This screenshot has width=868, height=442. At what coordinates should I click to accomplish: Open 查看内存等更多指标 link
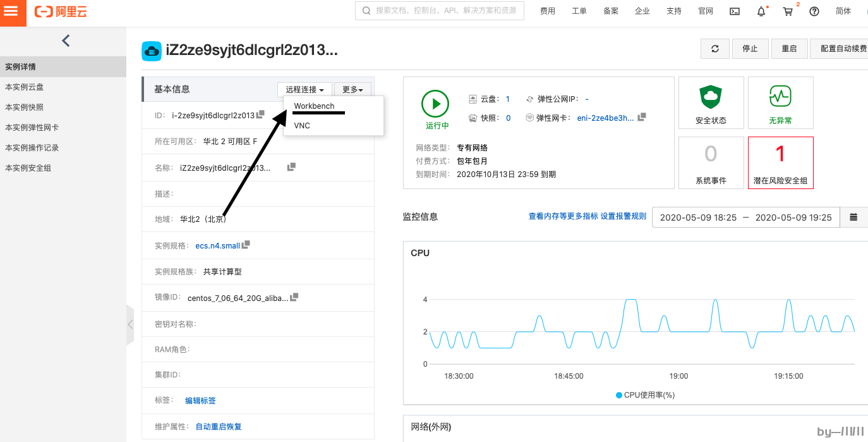coord(563,216)
